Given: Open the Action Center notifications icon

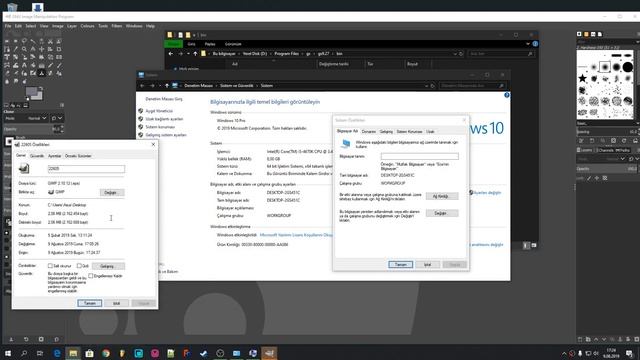Looking at the screenshot, I should pyautogui.click(x=629, y=353).
